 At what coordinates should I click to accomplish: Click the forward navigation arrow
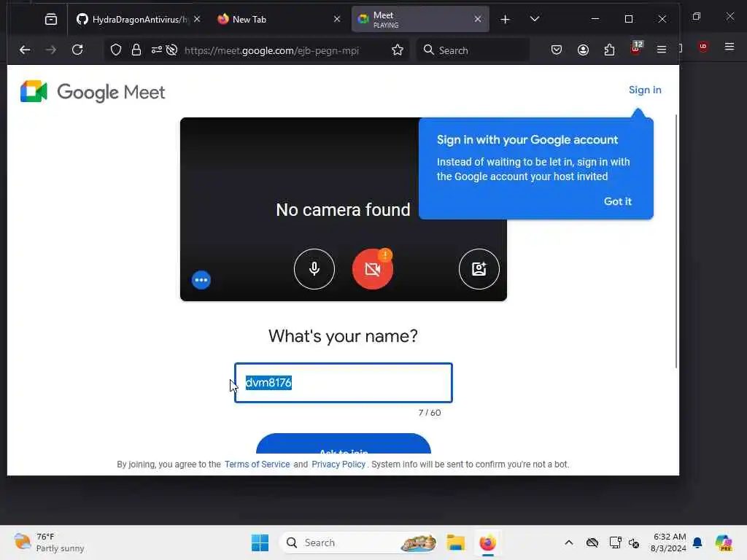(50, 50)
